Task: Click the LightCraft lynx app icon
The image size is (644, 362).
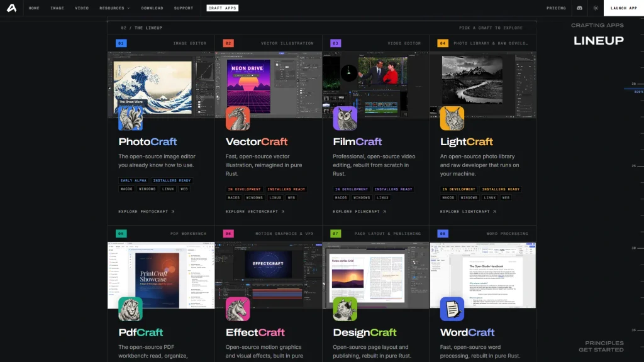Action: click(452, 118)
